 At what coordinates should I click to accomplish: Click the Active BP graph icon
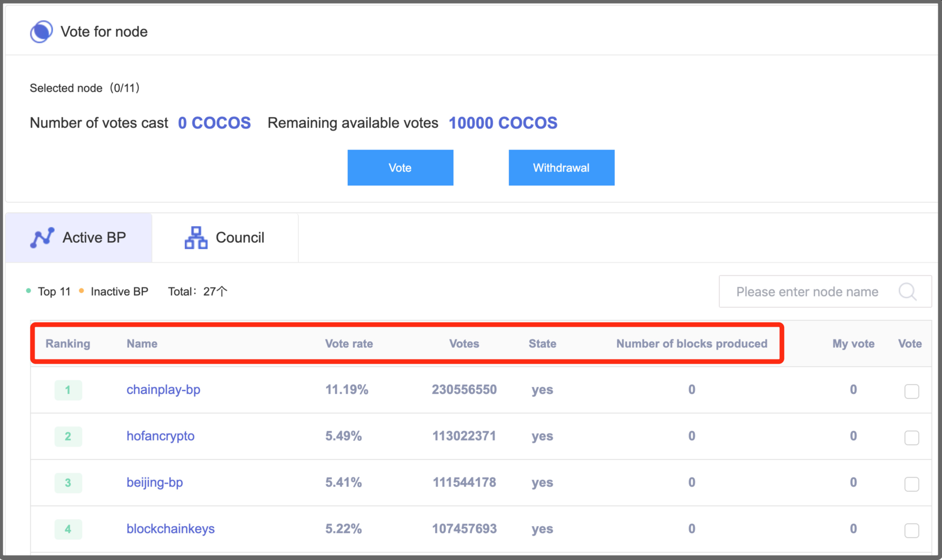click(42, 238)
